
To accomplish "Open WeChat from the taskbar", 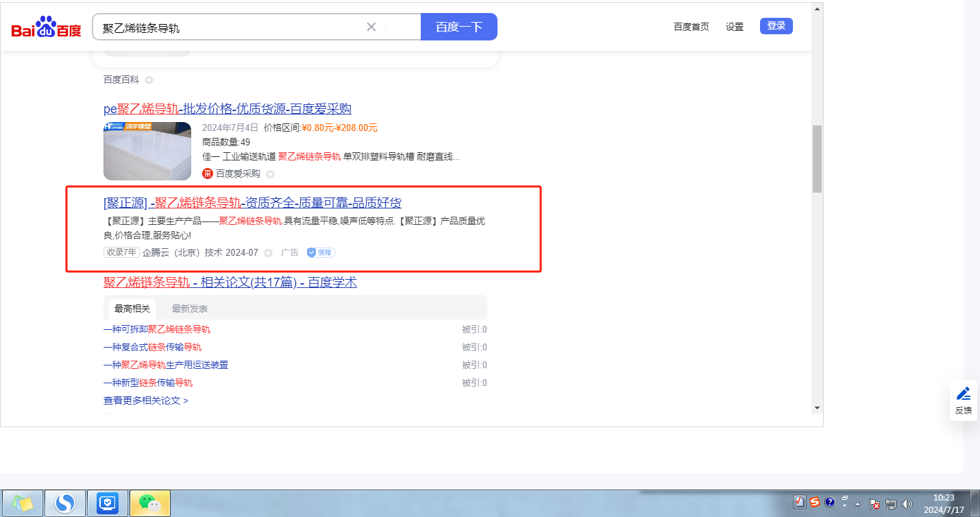I will 150,503.
